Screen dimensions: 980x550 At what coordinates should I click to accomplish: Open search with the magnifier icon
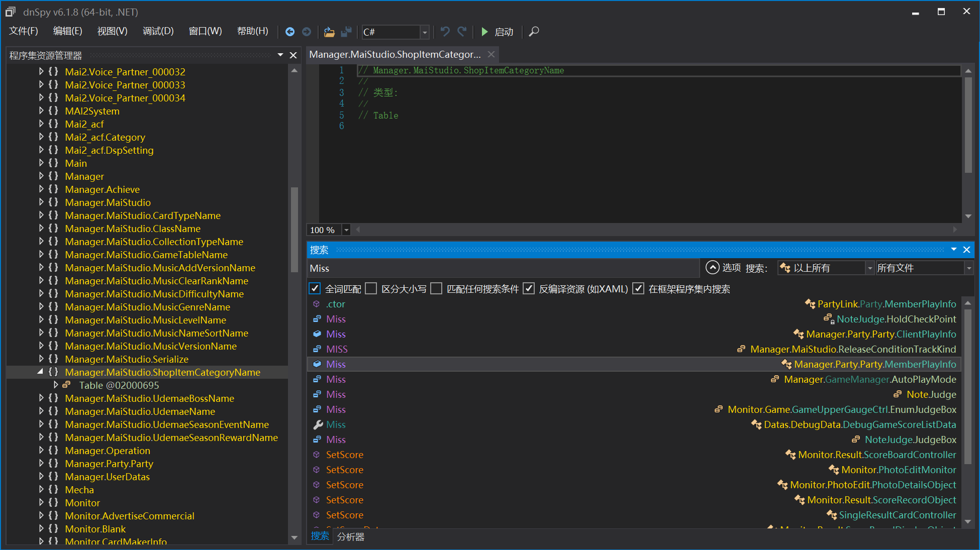pos(534,32)
